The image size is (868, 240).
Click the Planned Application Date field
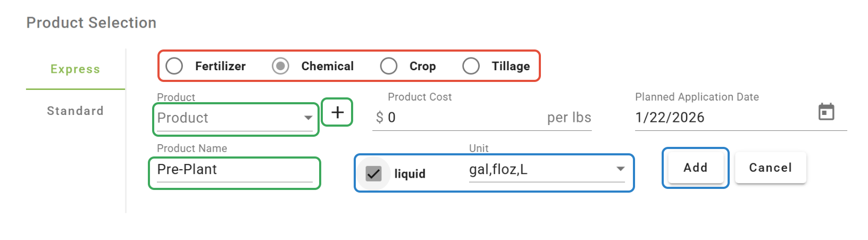[718, 118]
